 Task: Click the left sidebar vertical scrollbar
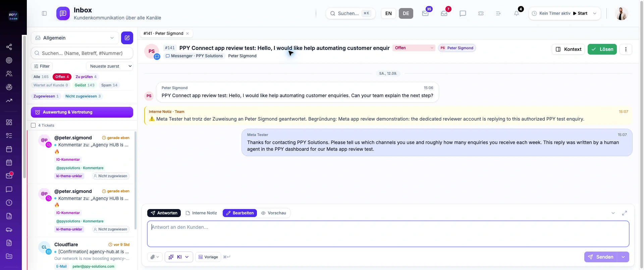[x=24, y=107]
